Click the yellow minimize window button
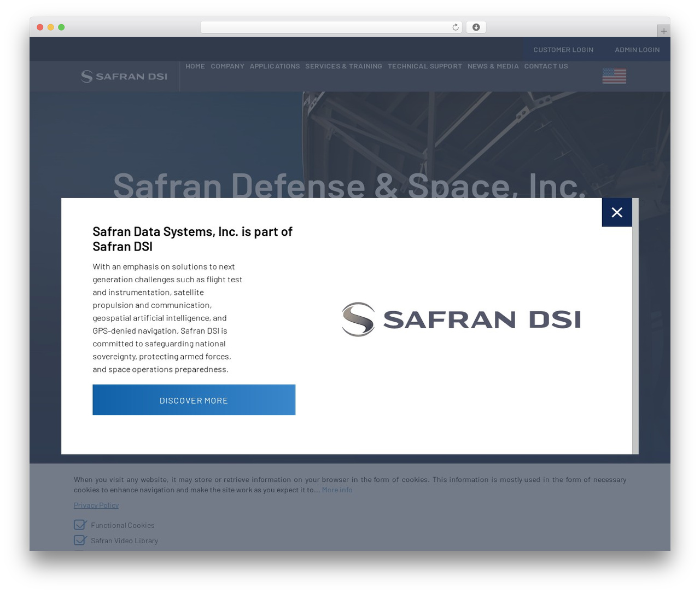Screen dimensions: 700x593 pos(51,27)
